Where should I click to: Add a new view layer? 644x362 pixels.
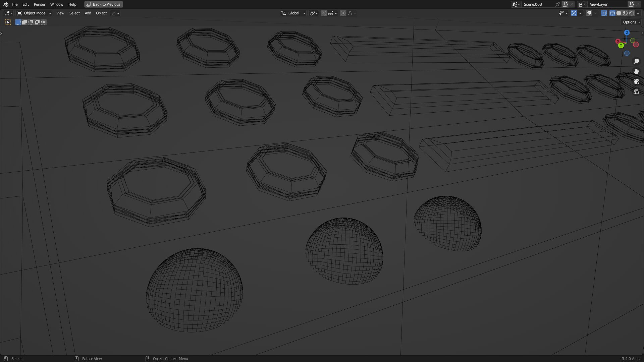click(631, 4)
